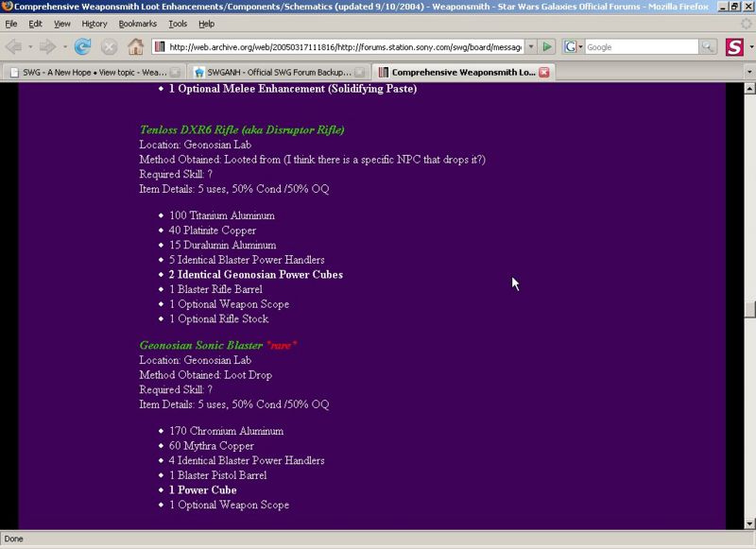Open the Bookmarks menu
Viewport: 756px width, 549px height.
point(138,24)
